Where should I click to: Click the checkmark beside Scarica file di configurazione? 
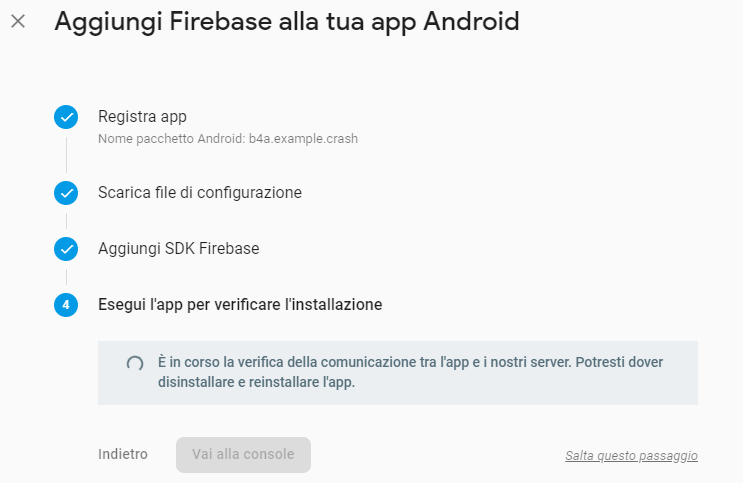pyautogui.click(x=66, y=192)
